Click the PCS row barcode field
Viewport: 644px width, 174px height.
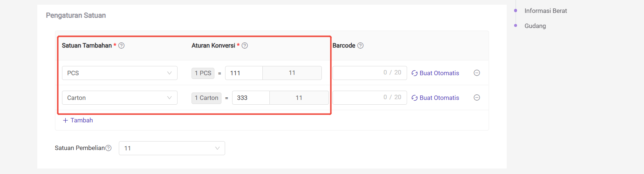click(x=370, y=73)
